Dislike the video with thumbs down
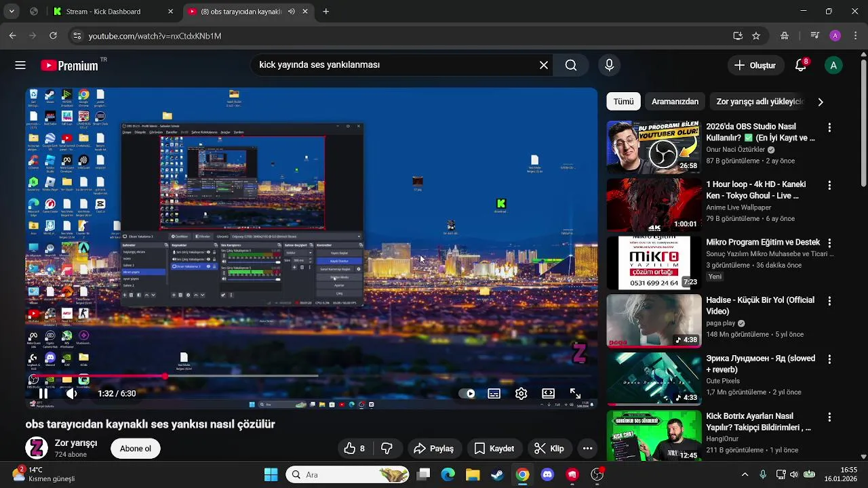Viewport: 868px width, 488px height. (x=387, y=448)
